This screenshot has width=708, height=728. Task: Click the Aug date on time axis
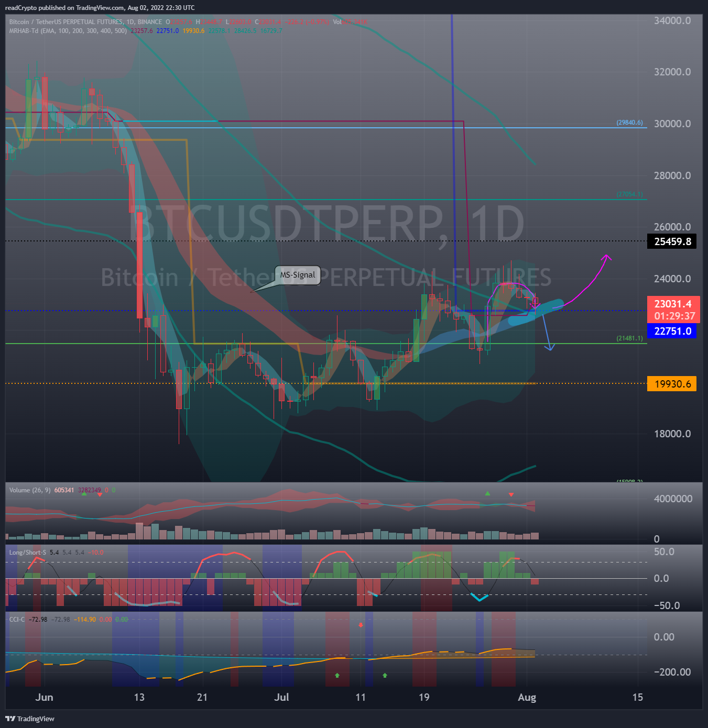tap(527, 697)
